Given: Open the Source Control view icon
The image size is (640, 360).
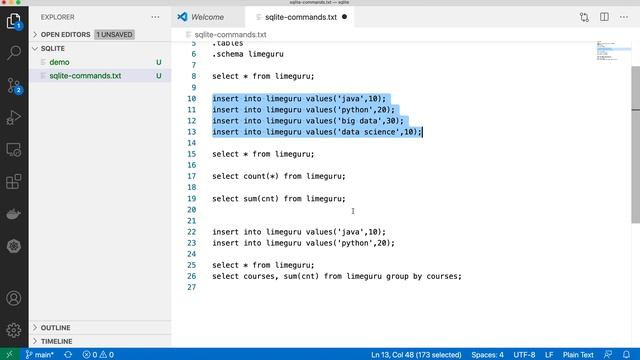Looking at the screenshot, I should click(13, 85).
